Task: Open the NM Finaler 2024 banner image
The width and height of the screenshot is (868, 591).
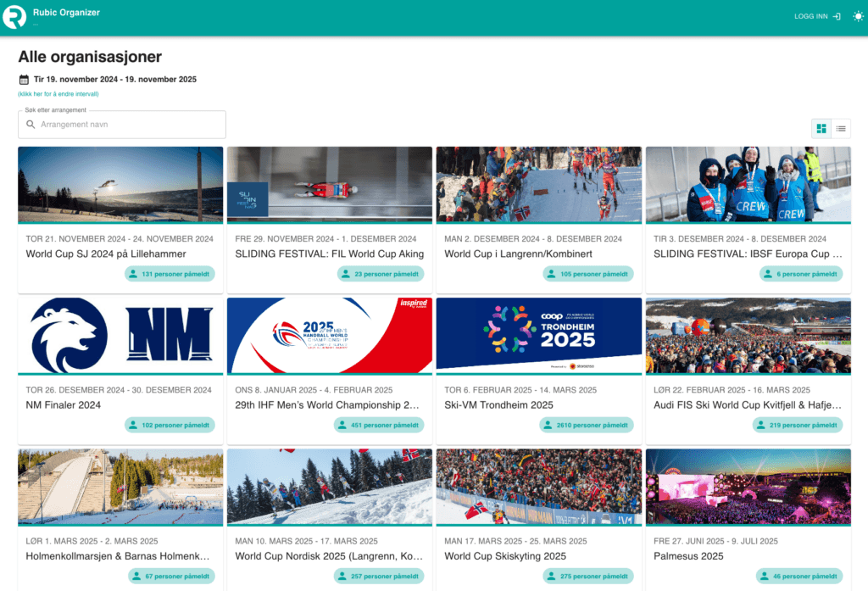Action: (x=120, y=336)
